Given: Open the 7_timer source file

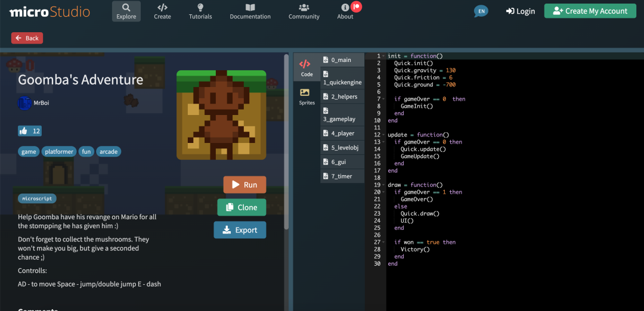Looking at the screenshot, I should 342,176.
